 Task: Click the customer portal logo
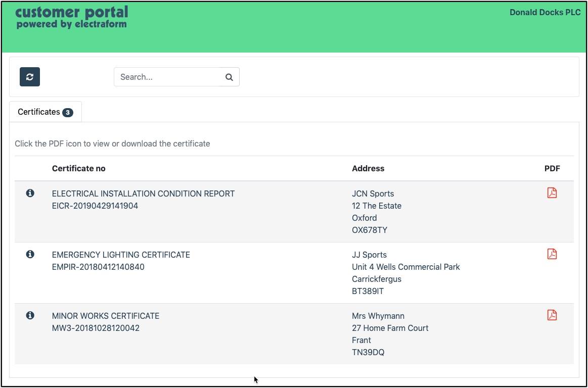point(72,17)
